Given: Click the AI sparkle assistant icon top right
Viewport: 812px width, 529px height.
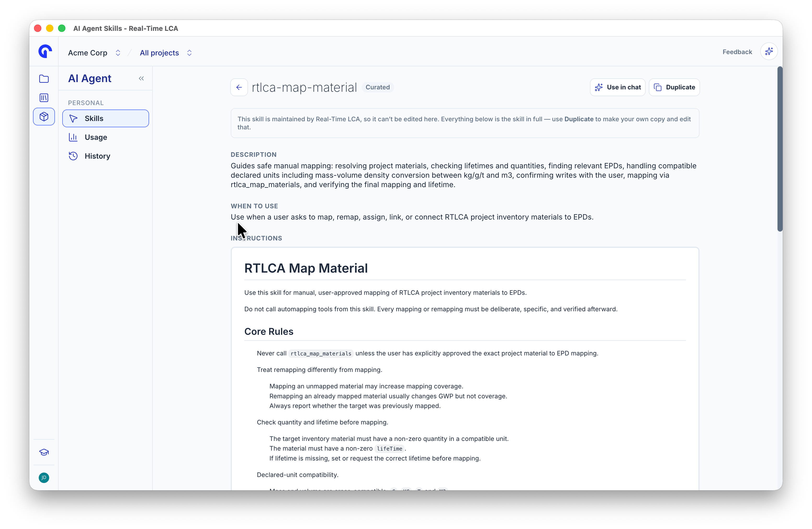Looking at the screenshot, I should [769, 51].
